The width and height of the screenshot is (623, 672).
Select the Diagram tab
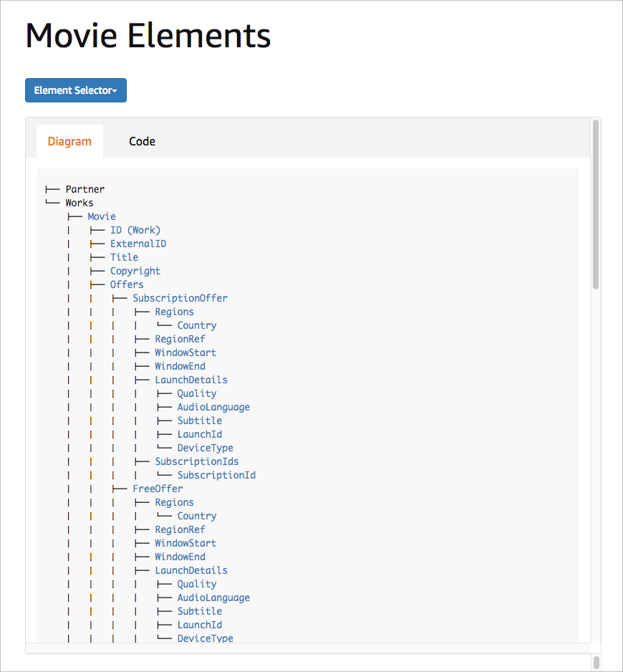(69, 141)
